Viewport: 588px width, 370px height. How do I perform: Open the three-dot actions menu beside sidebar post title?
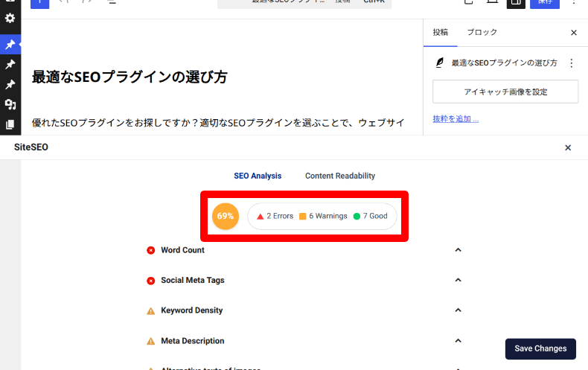pos(572,63)
